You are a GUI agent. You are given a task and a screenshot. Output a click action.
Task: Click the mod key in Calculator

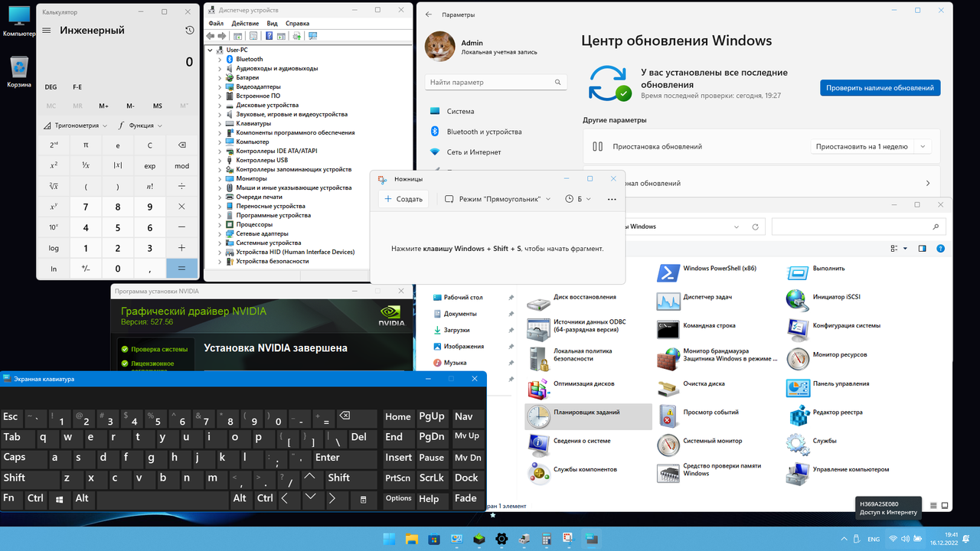pyautogui.click(x=181, y=166)
